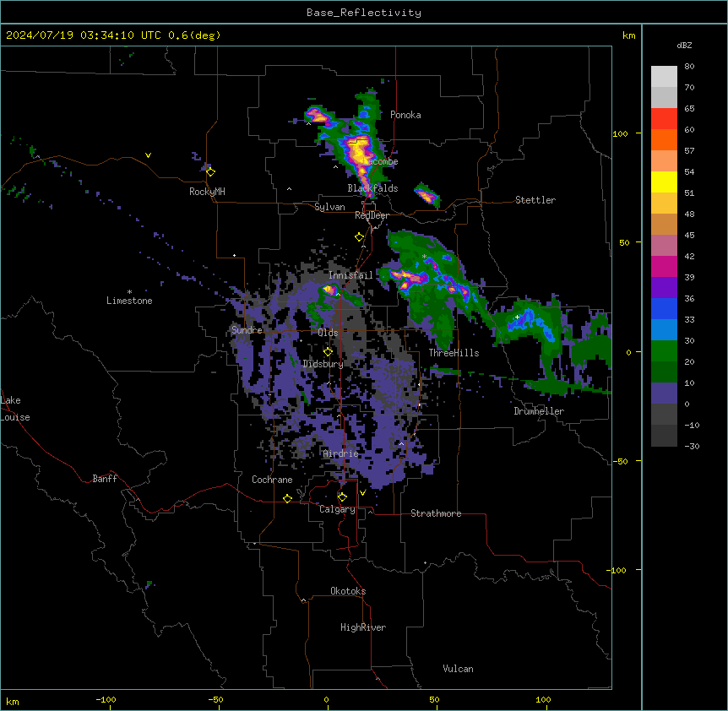Click the Base_Reflectivity title text
Screen dimensions: 728x711
[364, 13]
